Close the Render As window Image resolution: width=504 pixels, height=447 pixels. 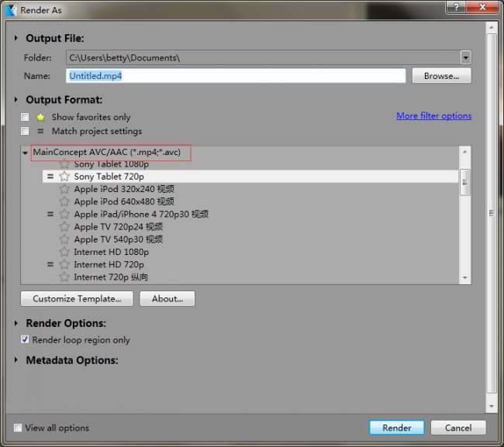pyautogui.click(x=482, y=7)
